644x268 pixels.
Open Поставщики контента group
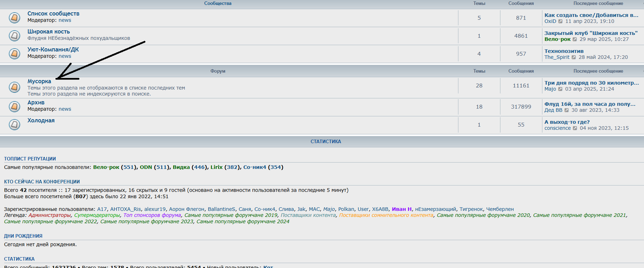[308, 215]
